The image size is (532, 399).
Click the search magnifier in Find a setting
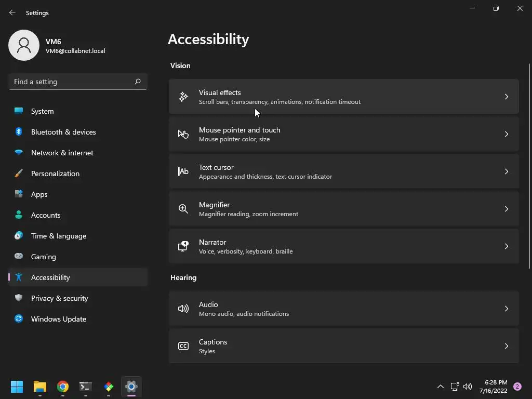[138, 82]
